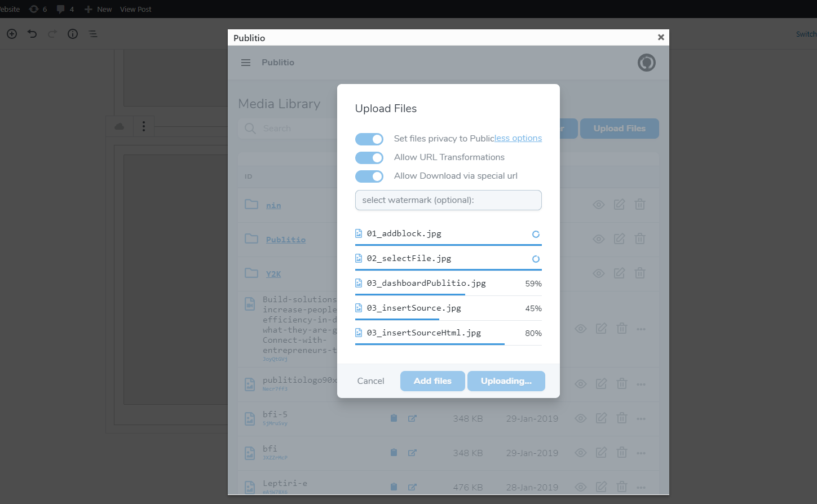Click the 45% upload percentage
The image size is (817, 504).
533,308
